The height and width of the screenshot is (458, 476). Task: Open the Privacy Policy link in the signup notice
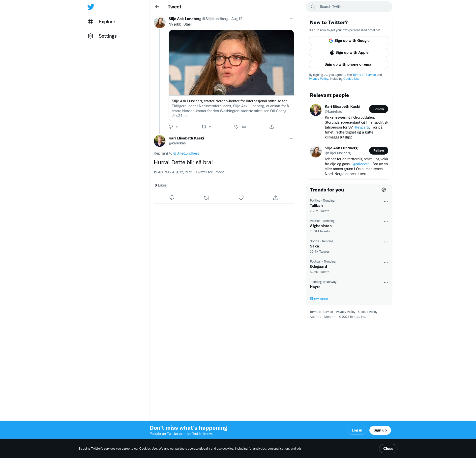(318, 79)
